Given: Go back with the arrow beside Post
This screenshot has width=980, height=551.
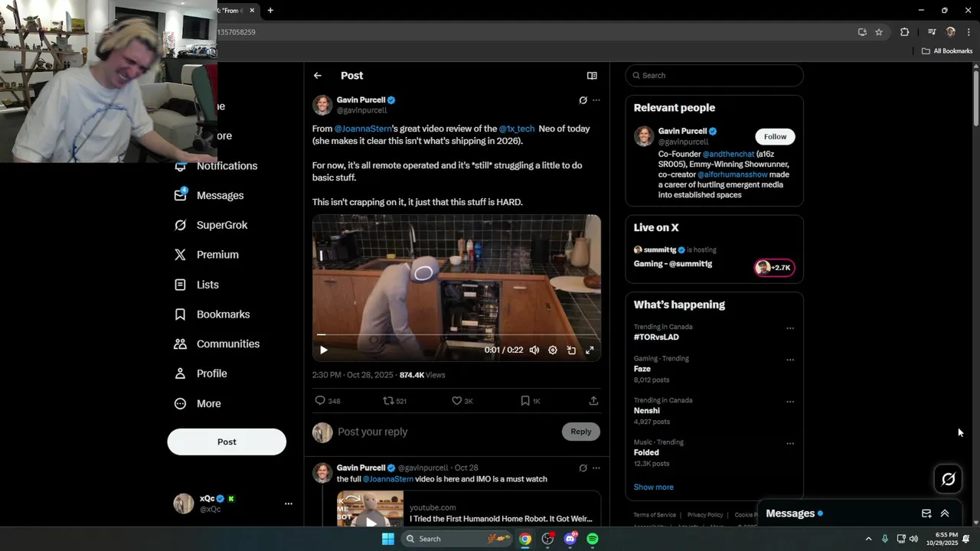Looking at the screenshot, I should pyautogui.click(x=317, y=76).
